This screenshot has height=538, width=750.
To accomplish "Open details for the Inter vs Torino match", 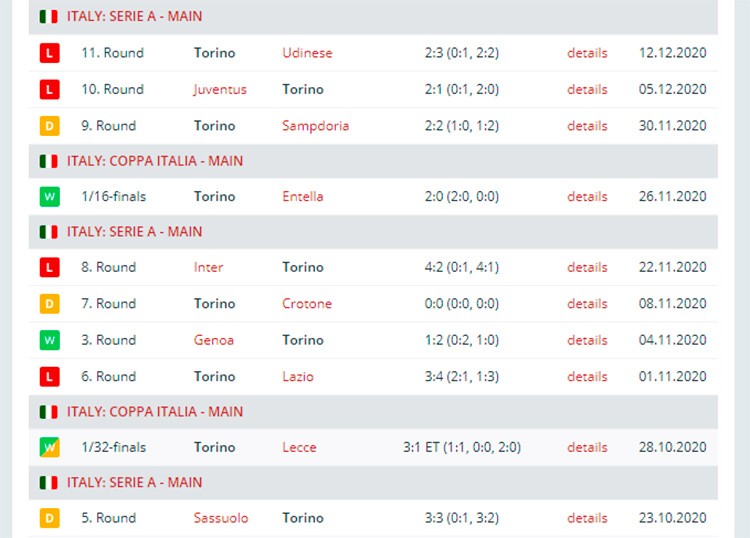I will click(x=587, y=267).
